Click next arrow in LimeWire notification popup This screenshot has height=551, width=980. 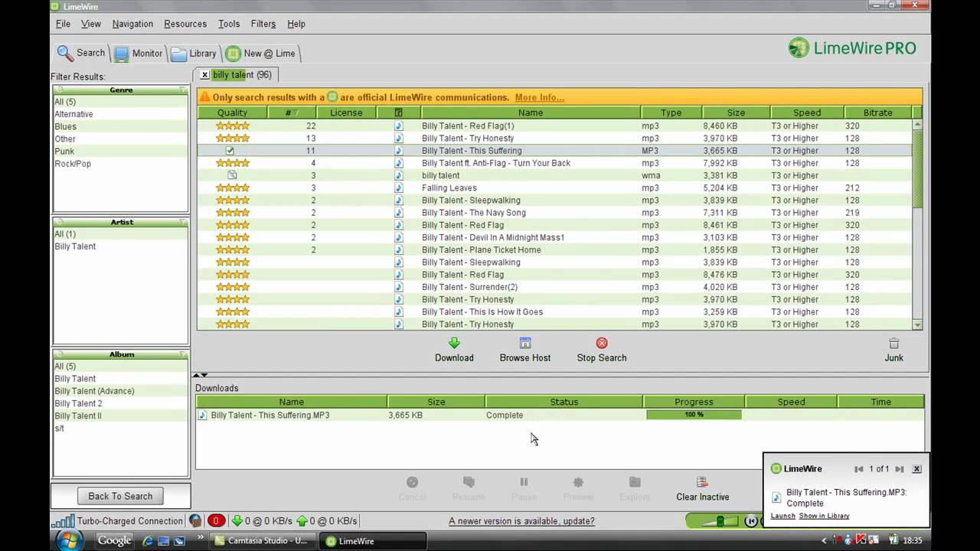[x=900, y=469]
